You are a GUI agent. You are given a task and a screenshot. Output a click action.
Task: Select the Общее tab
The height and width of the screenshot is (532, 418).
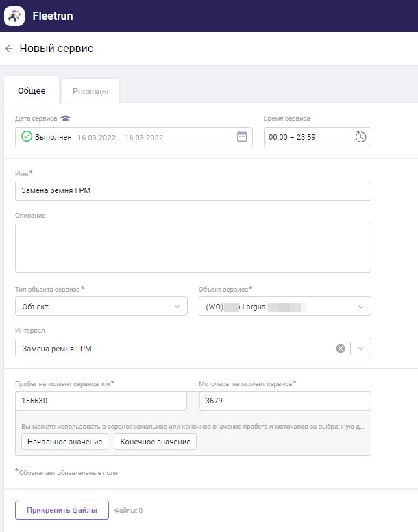click(x=32, y=91)
